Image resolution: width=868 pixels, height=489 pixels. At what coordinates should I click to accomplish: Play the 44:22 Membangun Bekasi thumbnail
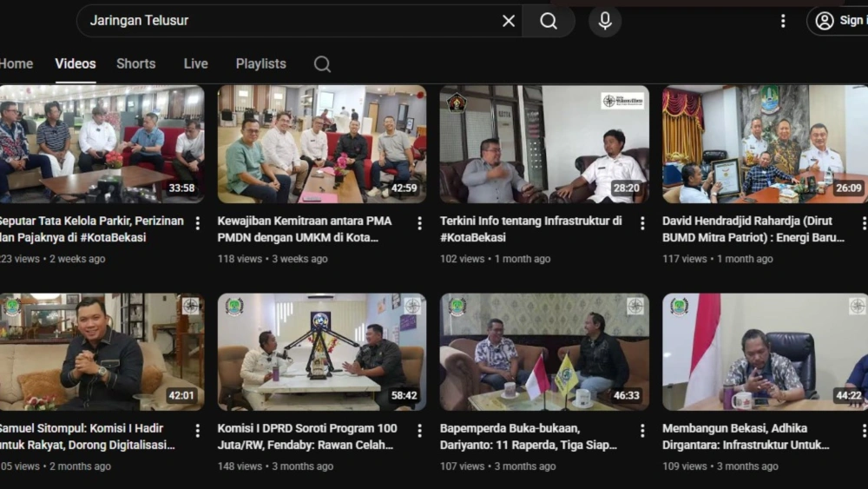765,352
